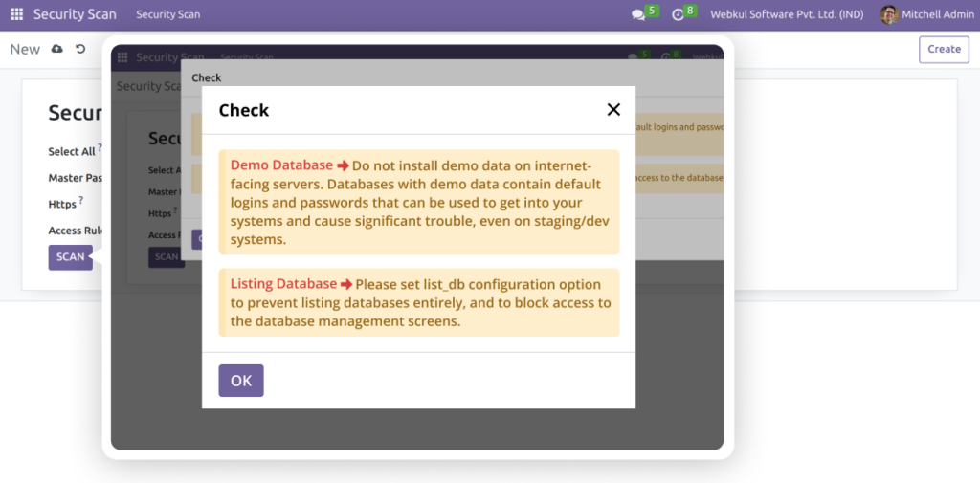Screen dimensions: 980x483
Task: Click the Https field label
Action: tap(62, 205)
